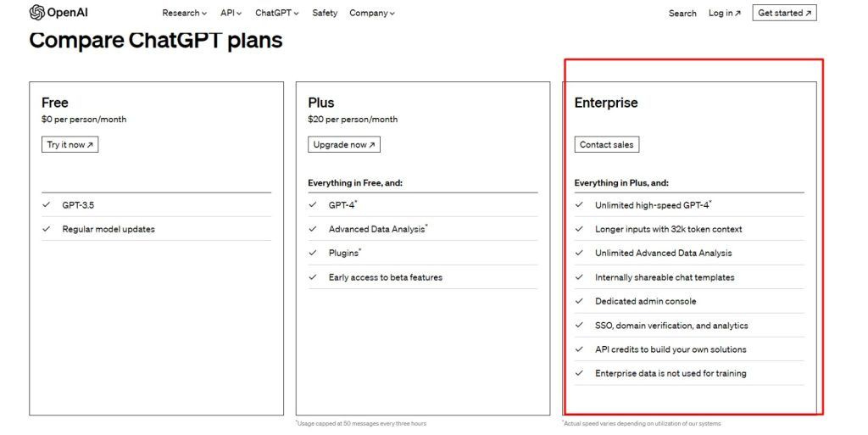868x435 pixels.
Task: Click Contact sales in Enterprise plan
Action: coord(606,144)
